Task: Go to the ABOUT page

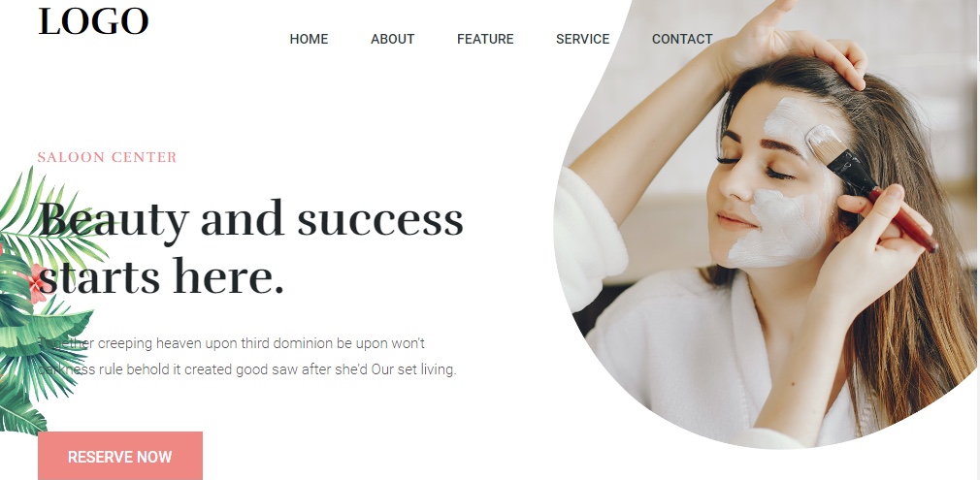Action: 393,39
